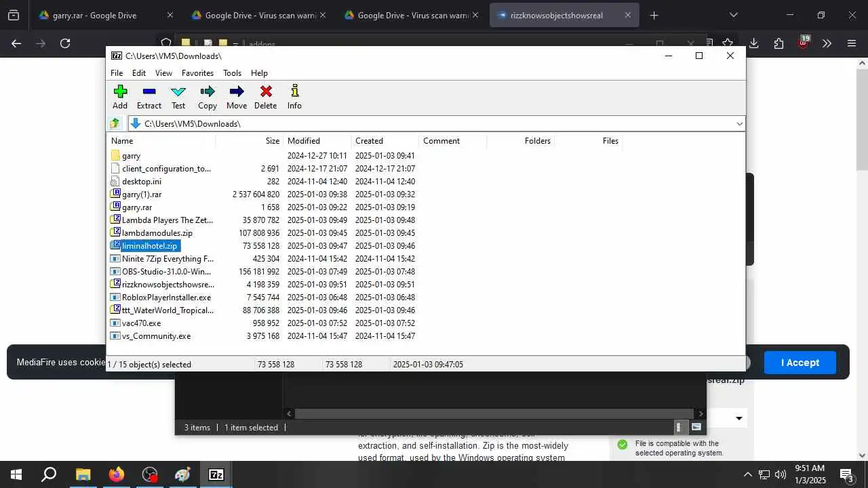Sort by the Size column header
The image size is (868, 488).
click(x=250, y=141)
